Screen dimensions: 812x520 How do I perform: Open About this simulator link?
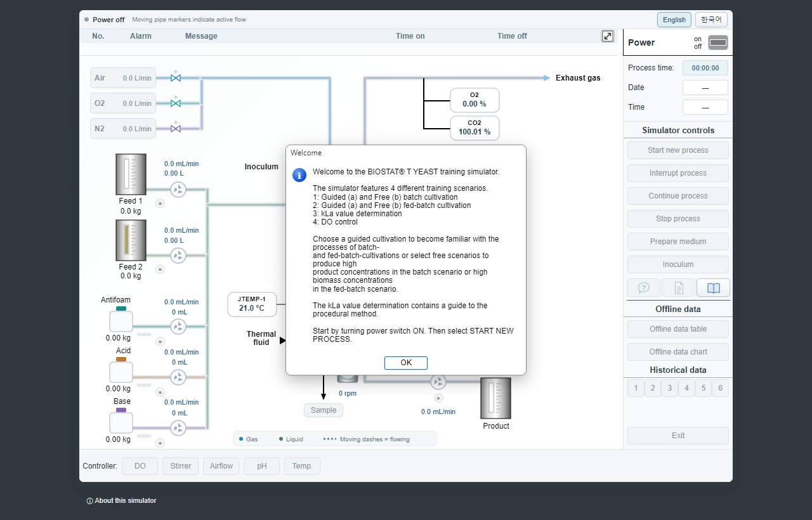pos(121,500)
